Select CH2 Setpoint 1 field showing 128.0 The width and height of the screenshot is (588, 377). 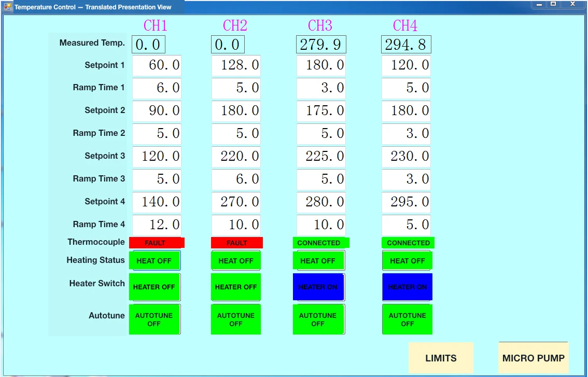pos(236,65)
